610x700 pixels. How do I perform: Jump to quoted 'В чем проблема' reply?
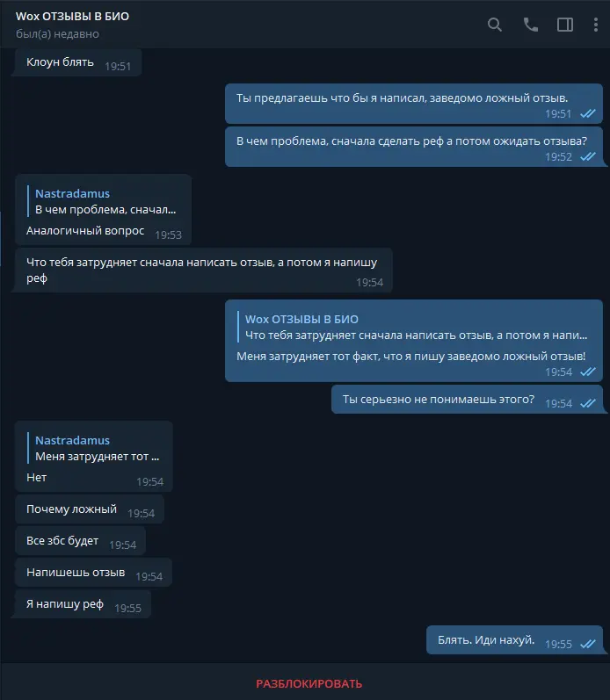(103, 201)
